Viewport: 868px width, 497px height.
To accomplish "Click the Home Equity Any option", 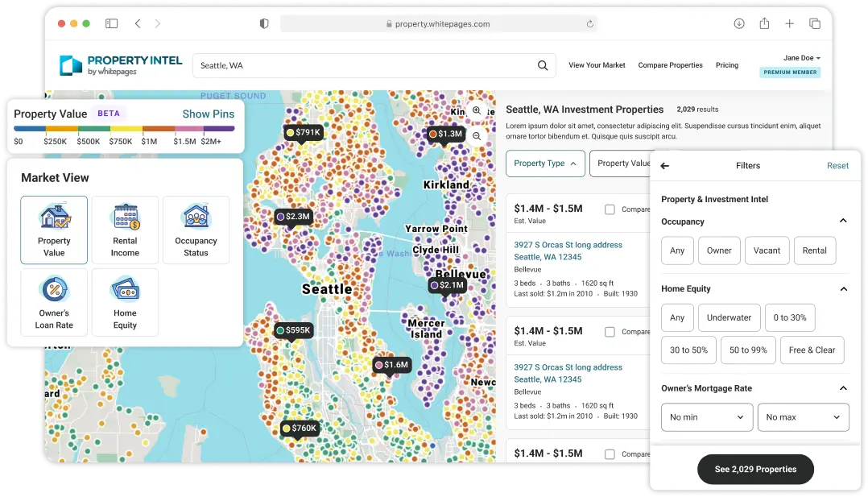I will coord(677,317).
